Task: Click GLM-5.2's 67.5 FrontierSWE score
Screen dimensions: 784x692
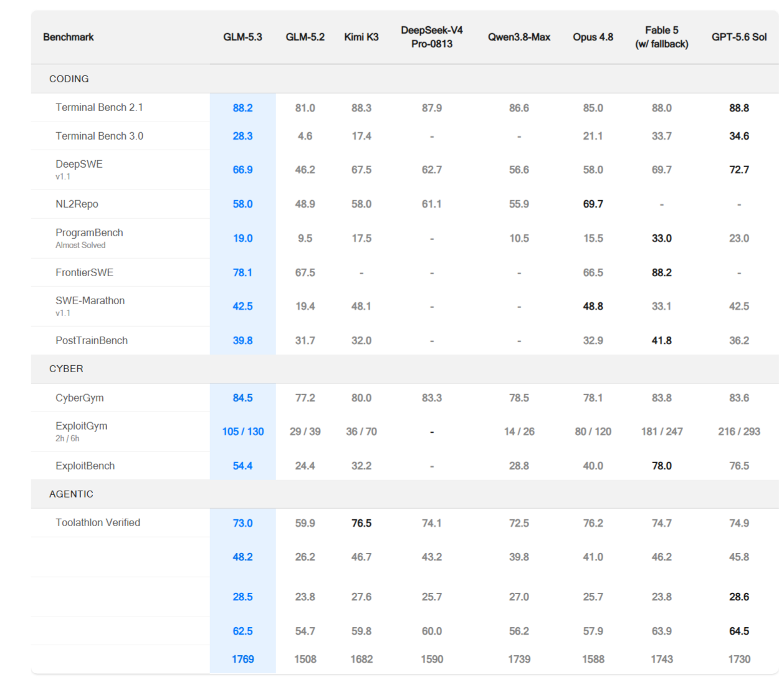Action: (305, 272)
